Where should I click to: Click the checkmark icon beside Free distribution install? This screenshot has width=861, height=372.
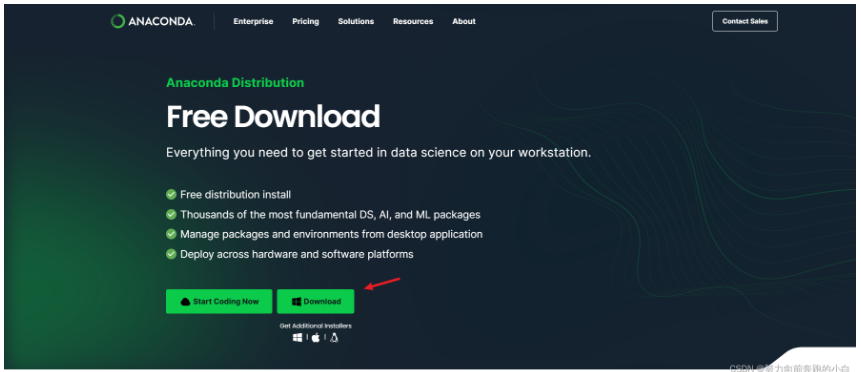click(171, 195)
